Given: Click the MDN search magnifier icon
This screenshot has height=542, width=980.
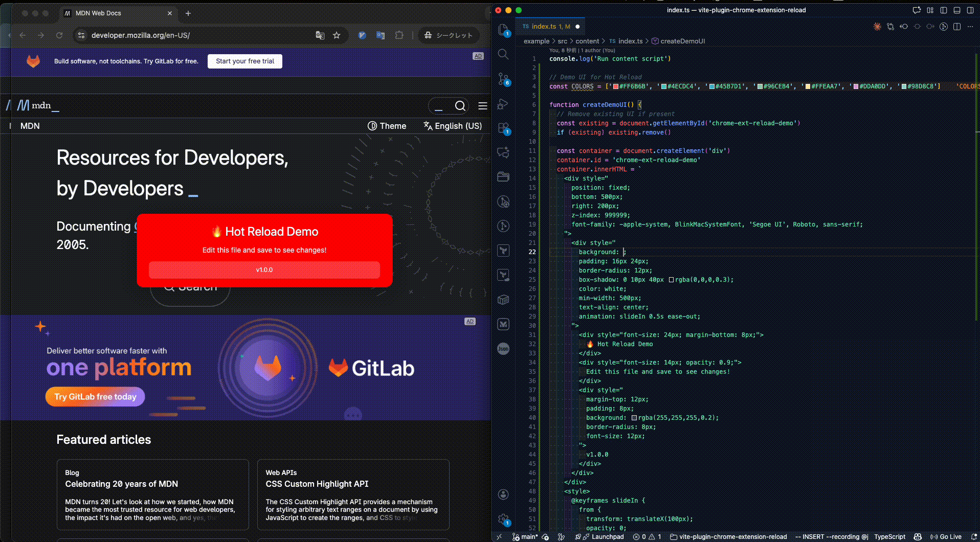Looking at the screenshot, I should [460, 106].
